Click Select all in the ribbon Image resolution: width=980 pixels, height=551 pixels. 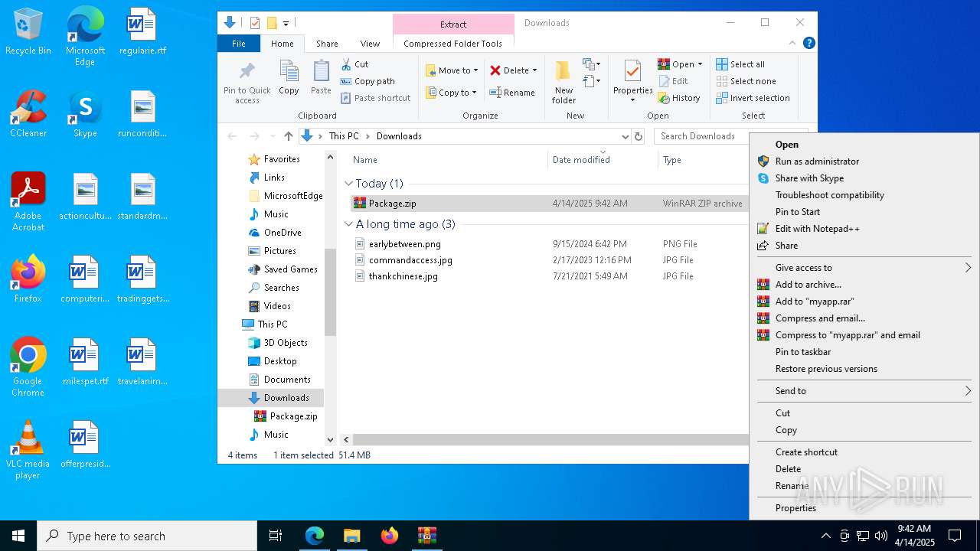click(740, 64)
